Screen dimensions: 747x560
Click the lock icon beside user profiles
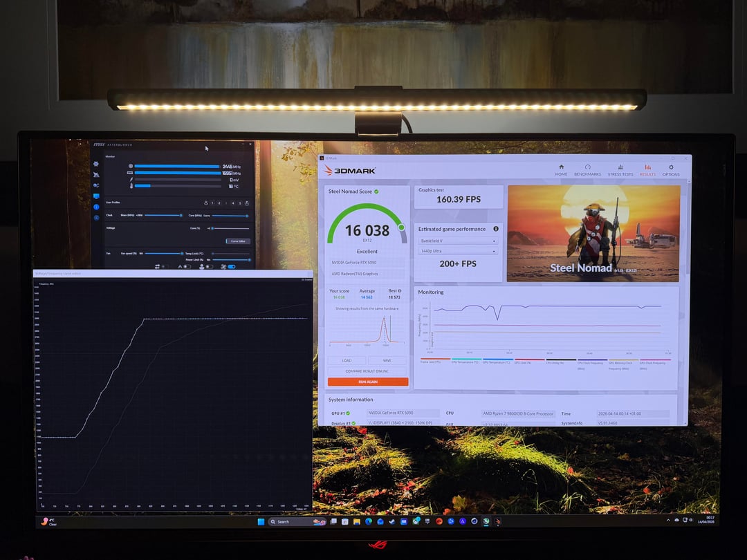(x=247, y=203)
